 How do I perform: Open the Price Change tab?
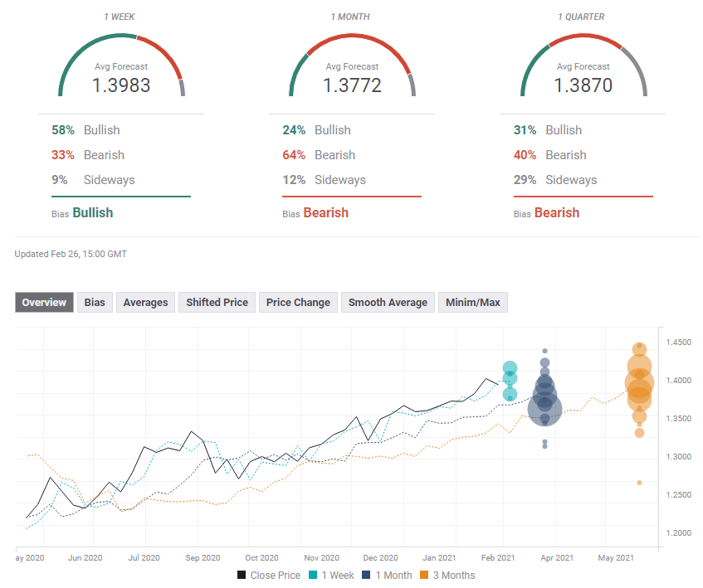[x=298, y=303]
